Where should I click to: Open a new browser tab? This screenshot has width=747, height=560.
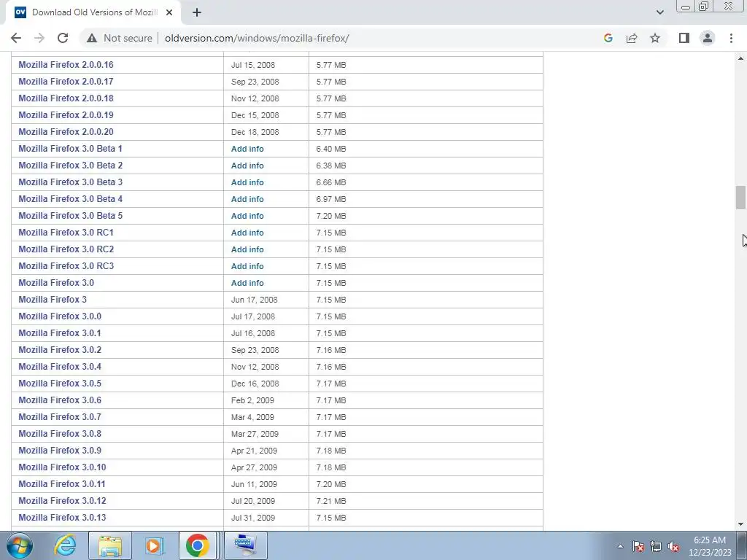[x=197, y=13]
